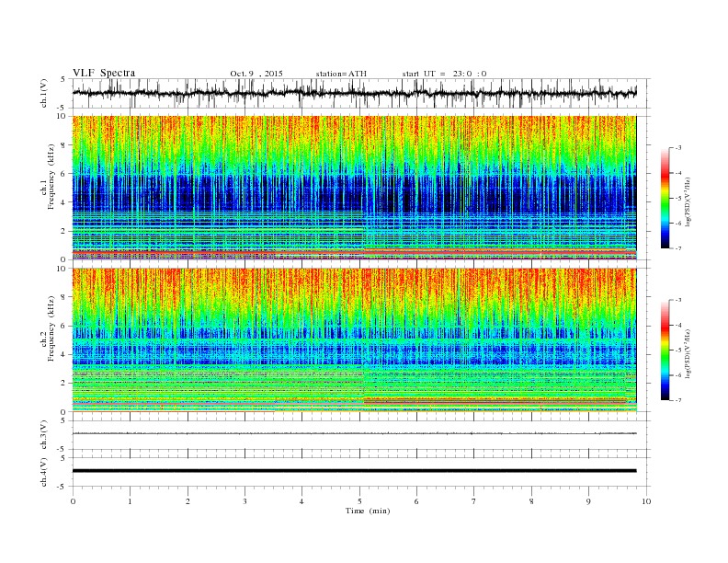Click the "station=ATH" header label
728x563 pixels.
341,74
